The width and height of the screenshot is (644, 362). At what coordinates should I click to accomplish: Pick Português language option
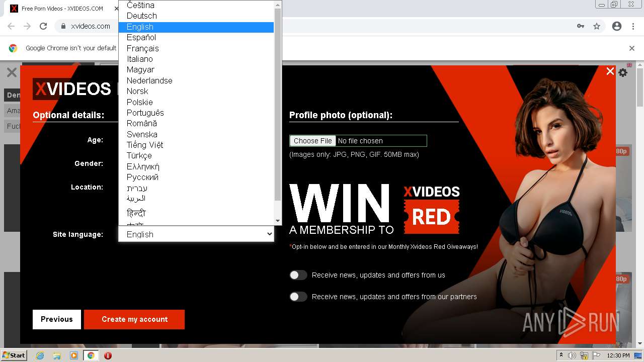coord(196,113)
